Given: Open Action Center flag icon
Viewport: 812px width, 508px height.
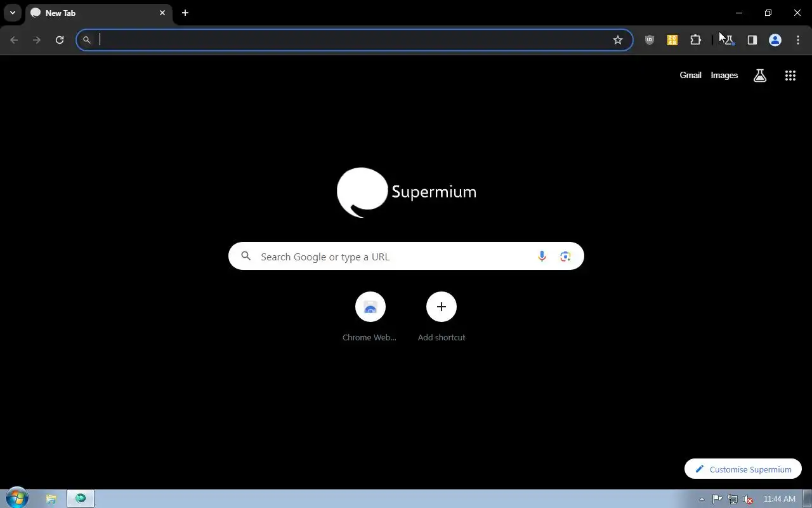Looking at the screenshot, I should [717, 499].
